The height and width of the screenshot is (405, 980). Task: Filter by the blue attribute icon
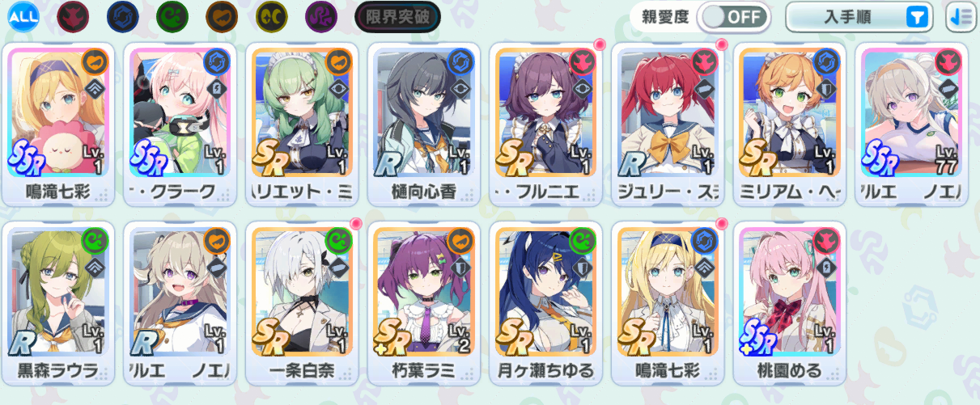point(122,15)
